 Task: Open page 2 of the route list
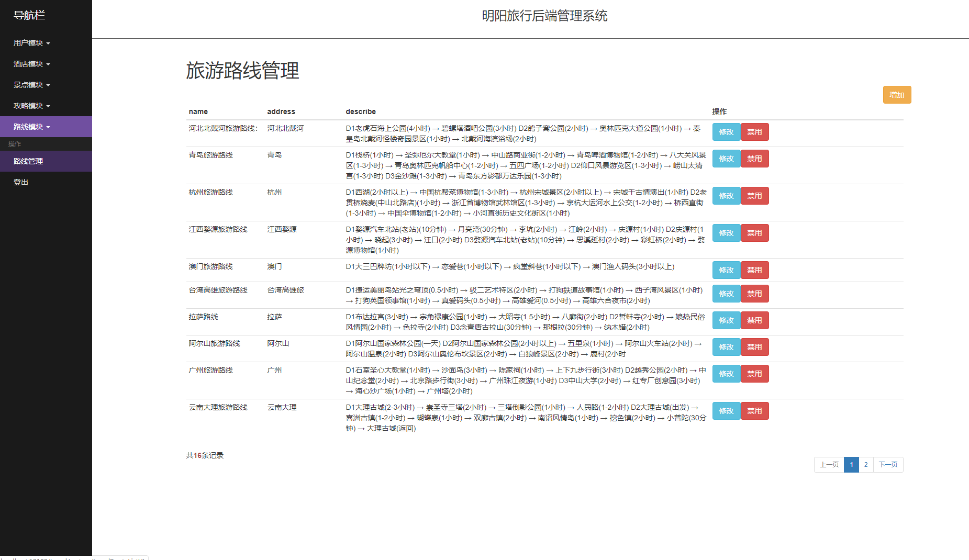866,464
